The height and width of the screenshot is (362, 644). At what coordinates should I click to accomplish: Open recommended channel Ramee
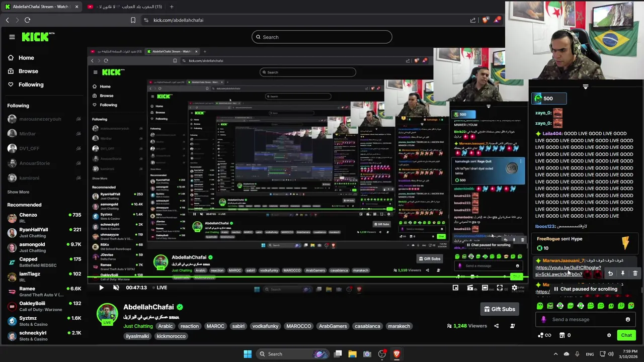tap(44, 292)
